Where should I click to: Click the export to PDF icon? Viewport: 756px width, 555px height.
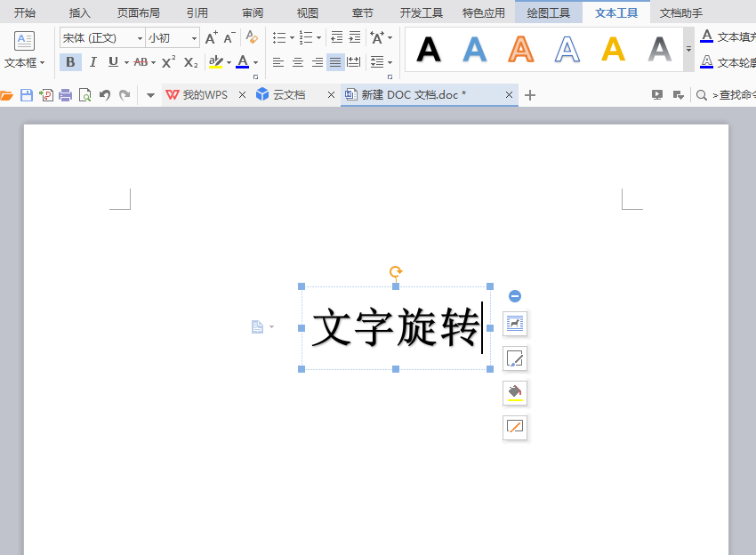(46, 95)
